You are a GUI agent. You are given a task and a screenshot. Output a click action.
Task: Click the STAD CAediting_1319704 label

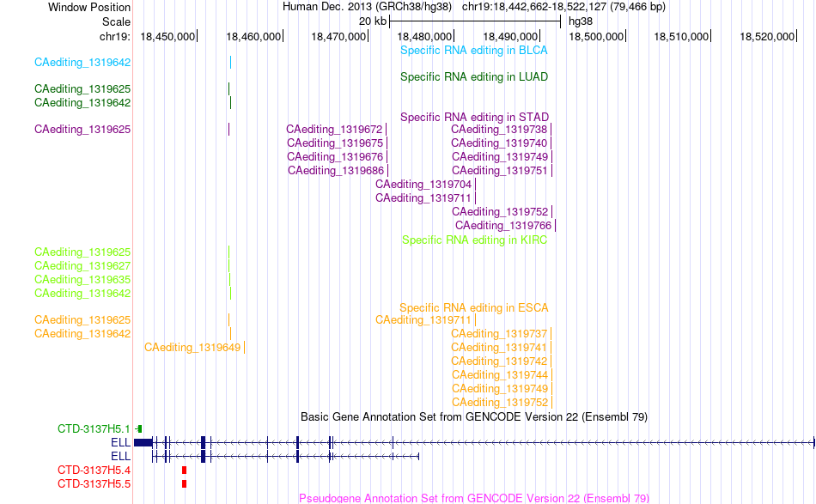[x=423, y=184]
